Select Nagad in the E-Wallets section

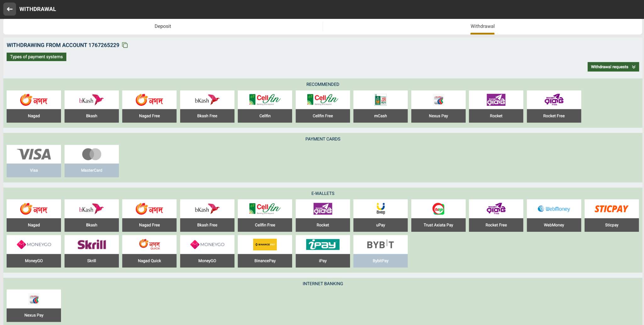point(34,215)
